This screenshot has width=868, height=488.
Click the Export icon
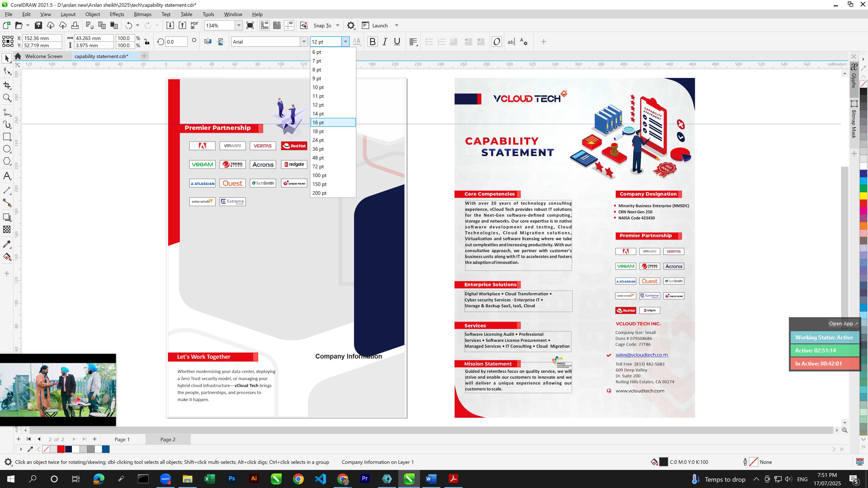(182, 25)
